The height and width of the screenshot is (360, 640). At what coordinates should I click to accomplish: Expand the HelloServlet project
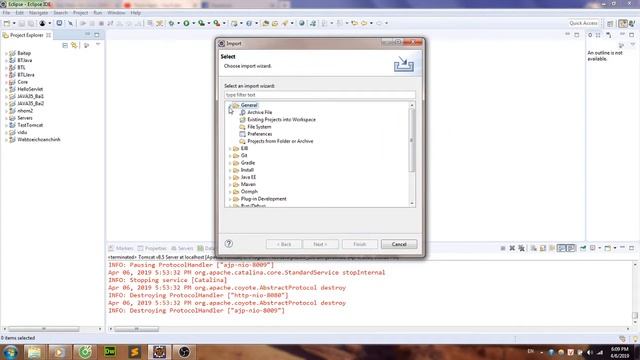(x=6, y=89)
